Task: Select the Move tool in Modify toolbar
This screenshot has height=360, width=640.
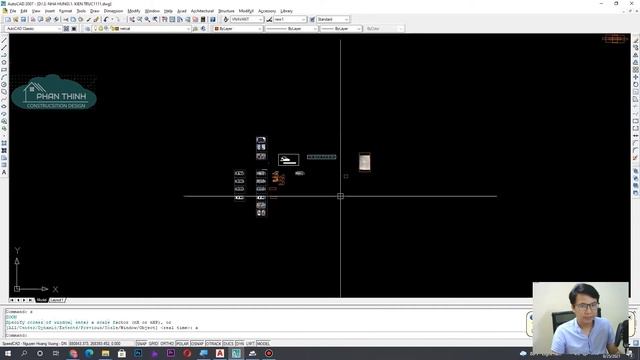Action: coord(636,77)
